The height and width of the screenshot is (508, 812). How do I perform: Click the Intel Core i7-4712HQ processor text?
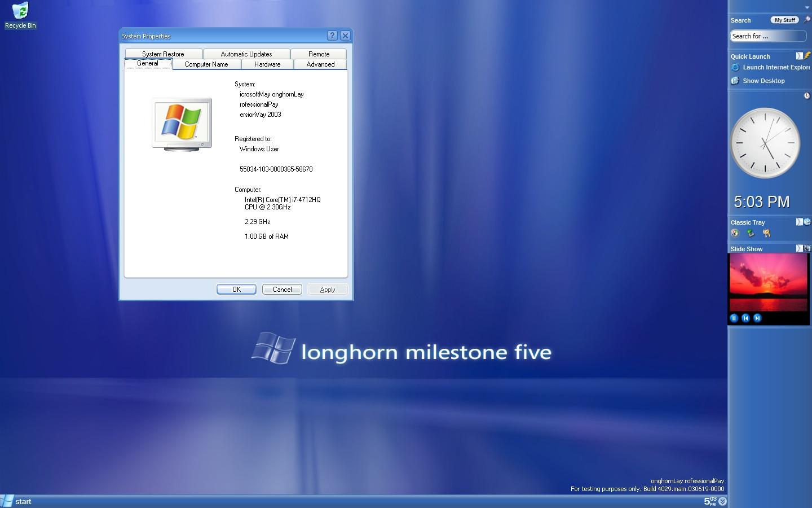tap(283, 203)
